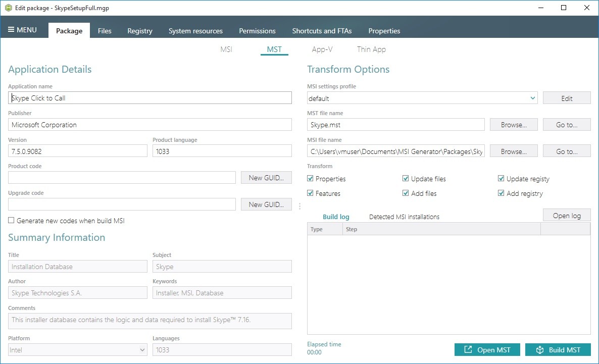The image size is (599, 364).
Task: Click the Author field
Action: (78, 293)
